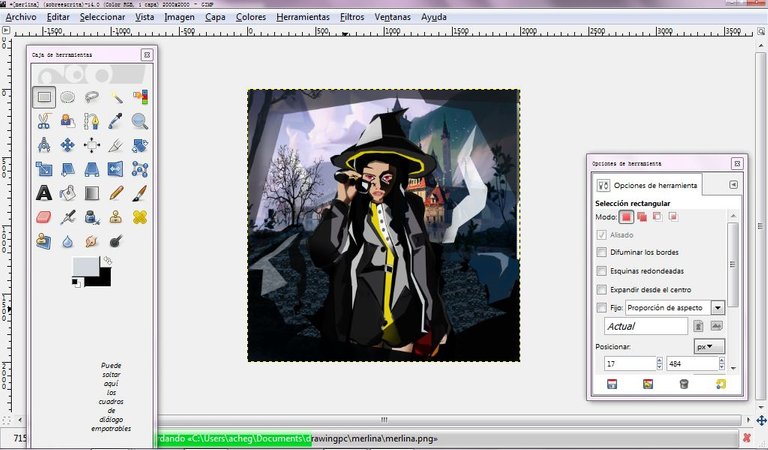
Task: Select the Scissors Select tool
Action: tap(44, 121)
